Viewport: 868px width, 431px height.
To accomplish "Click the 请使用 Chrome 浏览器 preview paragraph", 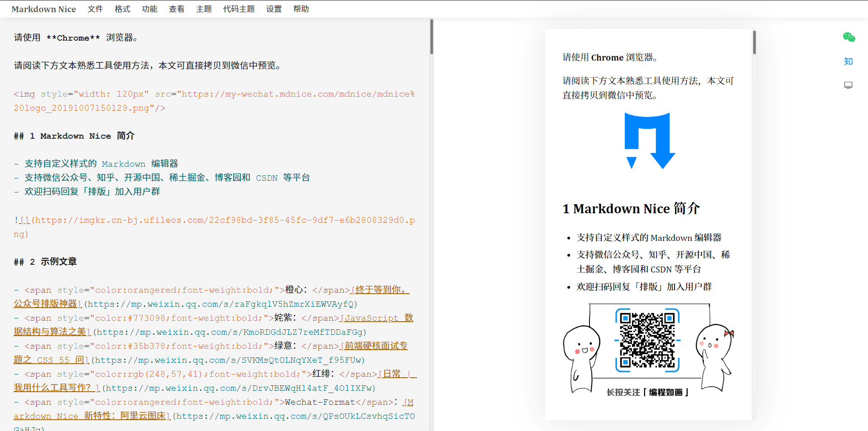I will point(610,57).
